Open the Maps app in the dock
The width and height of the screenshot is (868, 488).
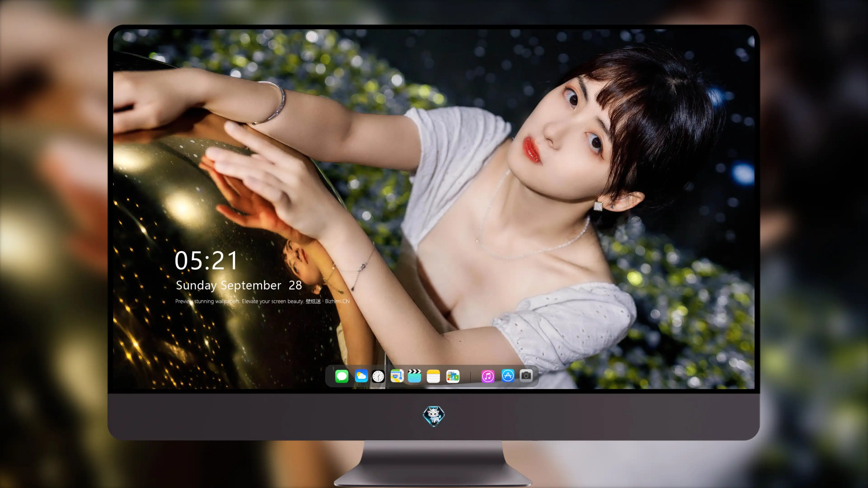(397, 376)
